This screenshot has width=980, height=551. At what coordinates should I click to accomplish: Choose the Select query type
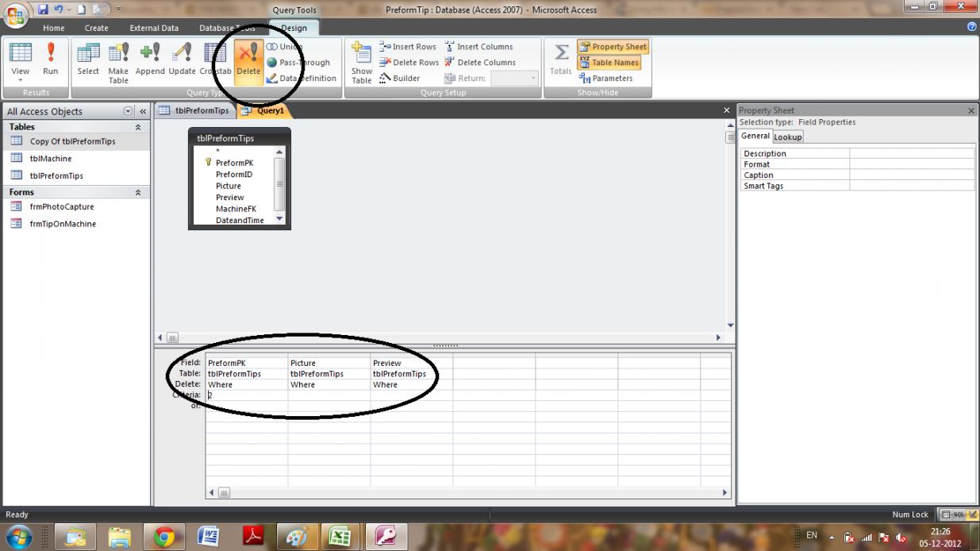coord(88,61)
